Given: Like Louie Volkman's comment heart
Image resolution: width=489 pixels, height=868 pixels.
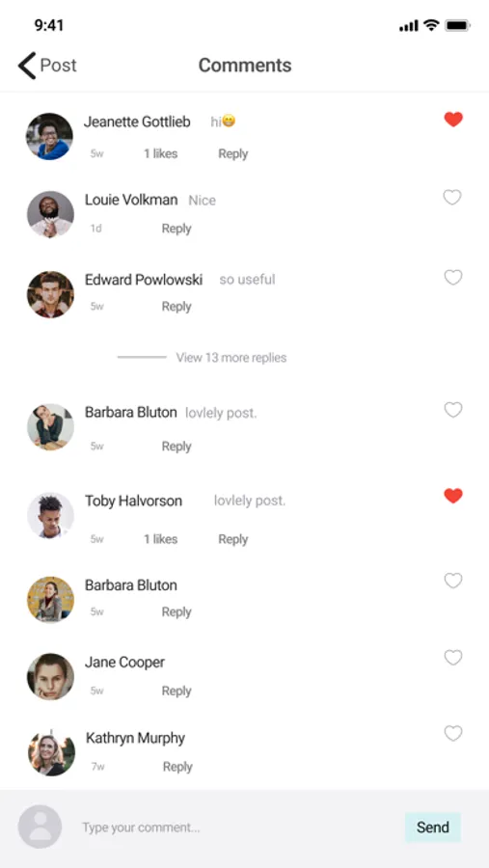Looking at the screenshot, I should pos(452,197).
